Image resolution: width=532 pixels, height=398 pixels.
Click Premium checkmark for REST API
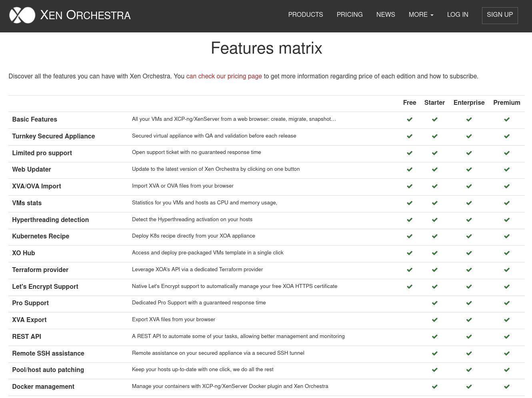point(507,337)
